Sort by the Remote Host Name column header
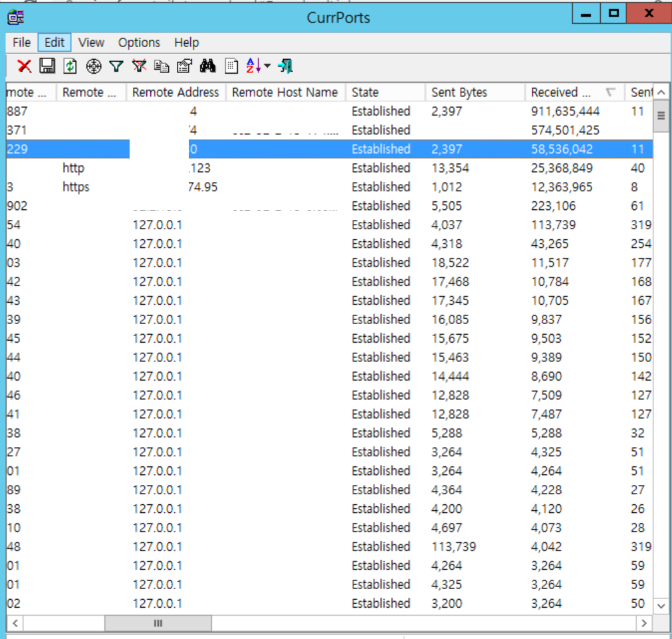The width and height of the screenshot is (672, 639). pyautogui.click(x=285, y=92)
